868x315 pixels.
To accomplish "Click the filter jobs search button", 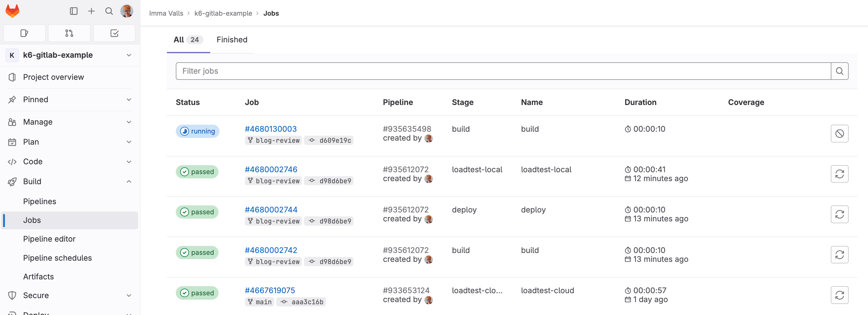I will [839, 71].
